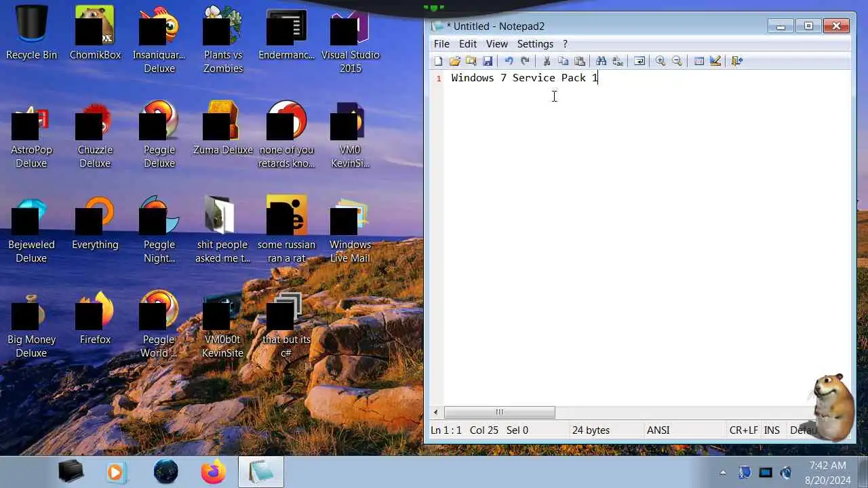Select the Endermanch desktop icon
Image resolution: width=868 pixels, height=488 pixels.
pyautogui.click(x=287, y=34)
